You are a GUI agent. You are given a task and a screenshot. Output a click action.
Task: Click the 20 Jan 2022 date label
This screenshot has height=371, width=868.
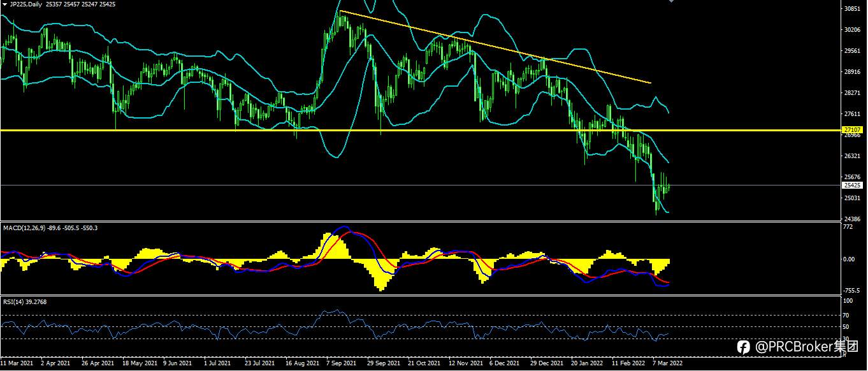587,363
